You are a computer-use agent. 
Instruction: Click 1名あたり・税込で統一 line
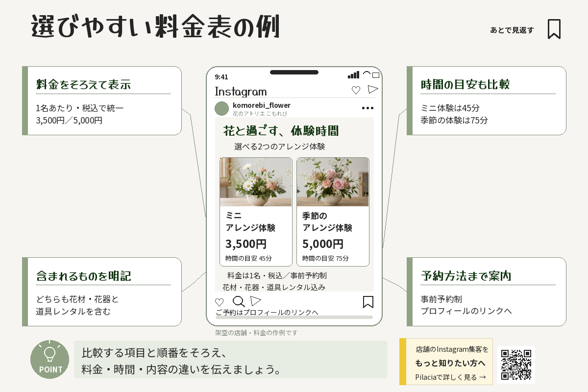click(80, 108)
